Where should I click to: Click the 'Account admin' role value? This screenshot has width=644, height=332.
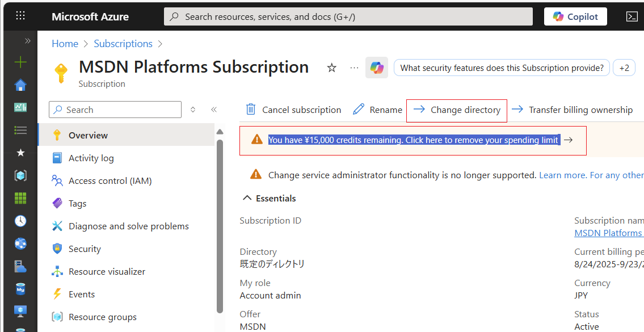pos(270,296)
